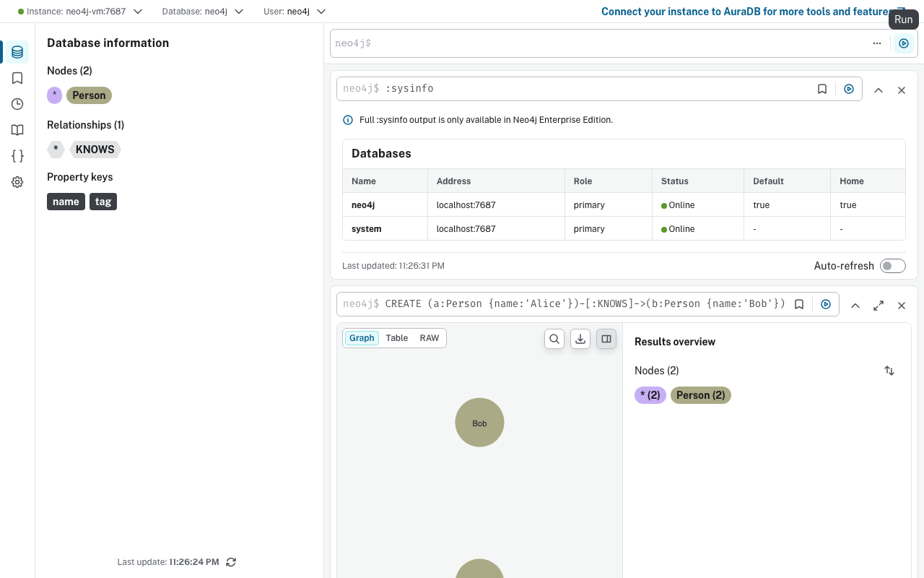The image size is (924, 578).
Task: Switch to the RAW view tab
Action: coord(430,338)
